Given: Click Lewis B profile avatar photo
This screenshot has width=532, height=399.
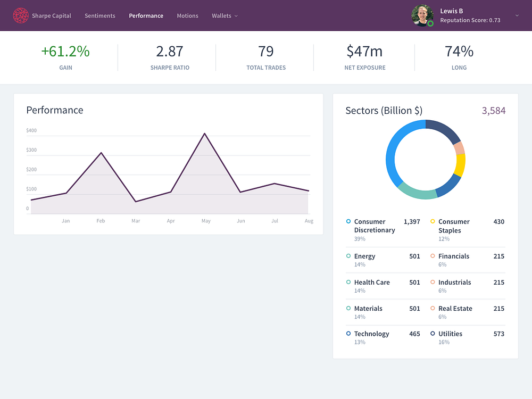Looking at the screenshot, I should click(x=422, y=15).
